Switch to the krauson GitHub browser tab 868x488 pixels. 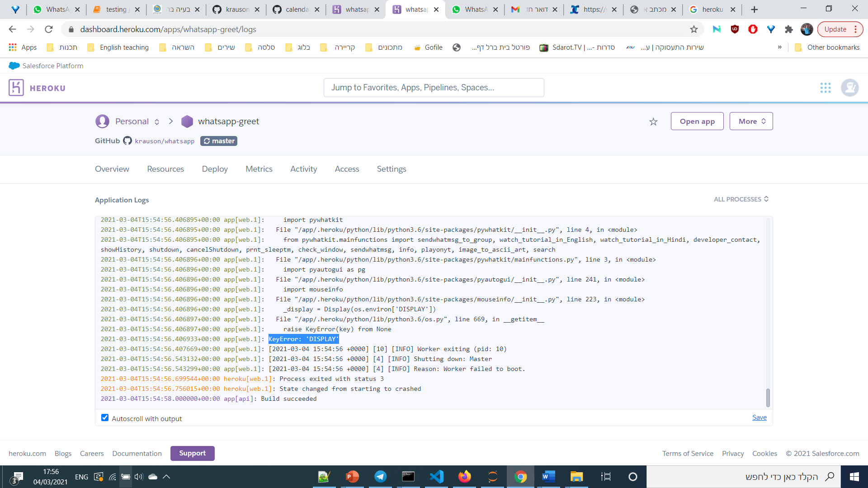click(x=236, y=9)
